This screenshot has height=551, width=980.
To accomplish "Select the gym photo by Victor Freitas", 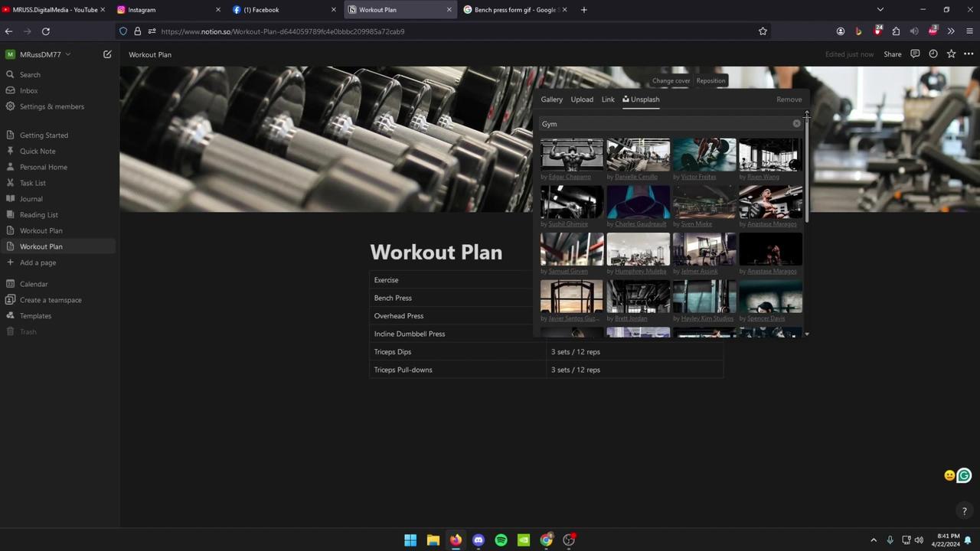I will coord(704,154).
